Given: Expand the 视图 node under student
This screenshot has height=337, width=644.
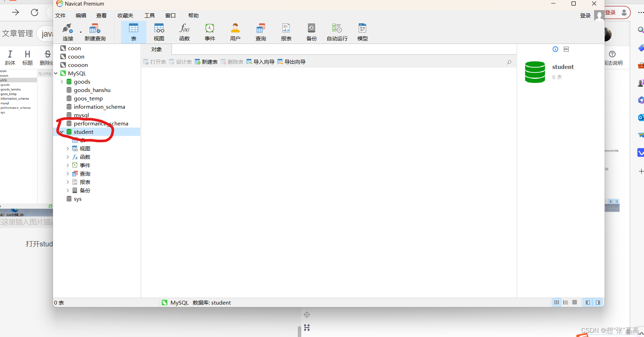Looking at the screenshot, I should pos(68,149).
